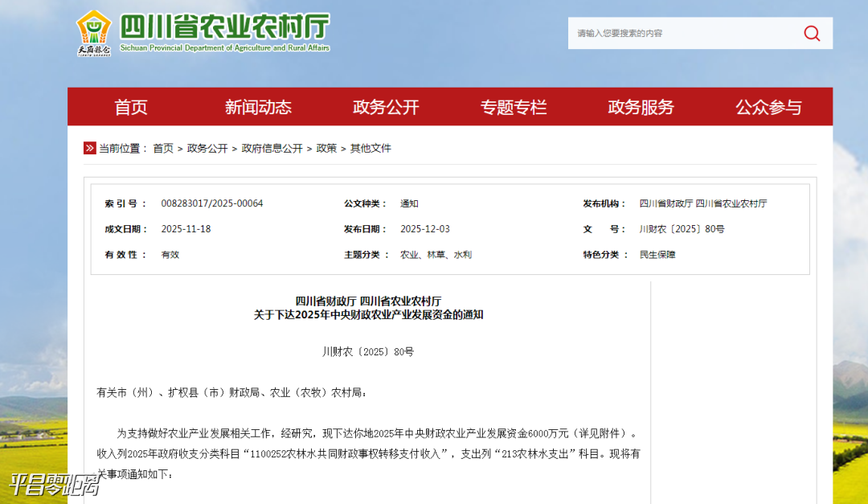This screenshot has width=868, height=504.
Task: Go to 专题专栏 section
Action: click(514, 107)
